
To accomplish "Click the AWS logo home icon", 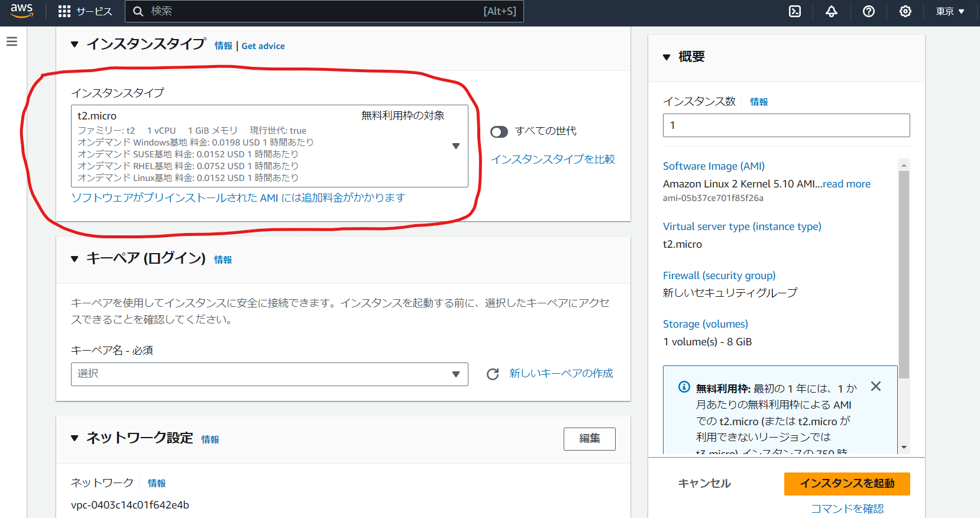I will pos(22,11).
